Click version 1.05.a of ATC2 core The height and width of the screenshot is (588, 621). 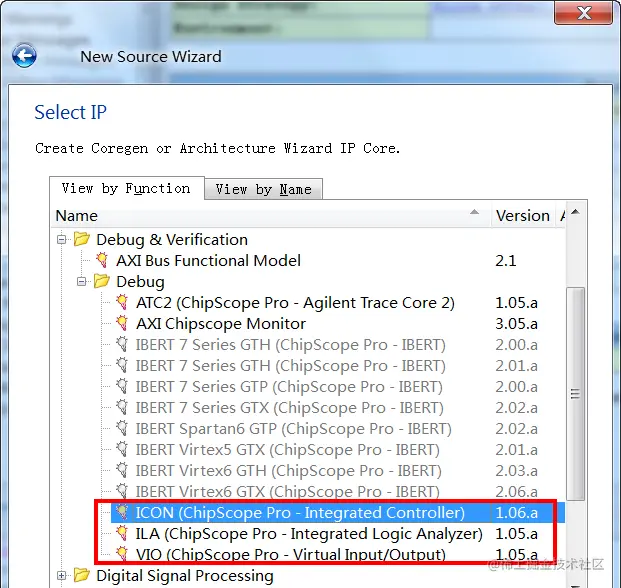(516, 303)
